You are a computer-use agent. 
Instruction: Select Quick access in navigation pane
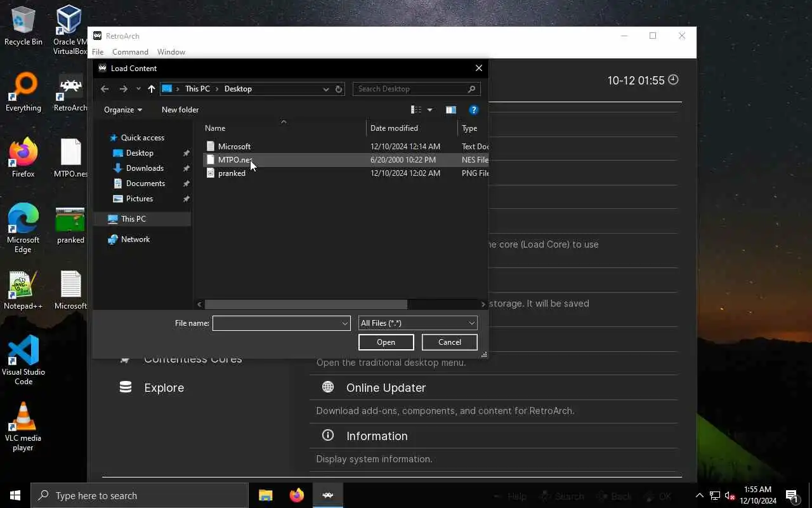(143, 138)
